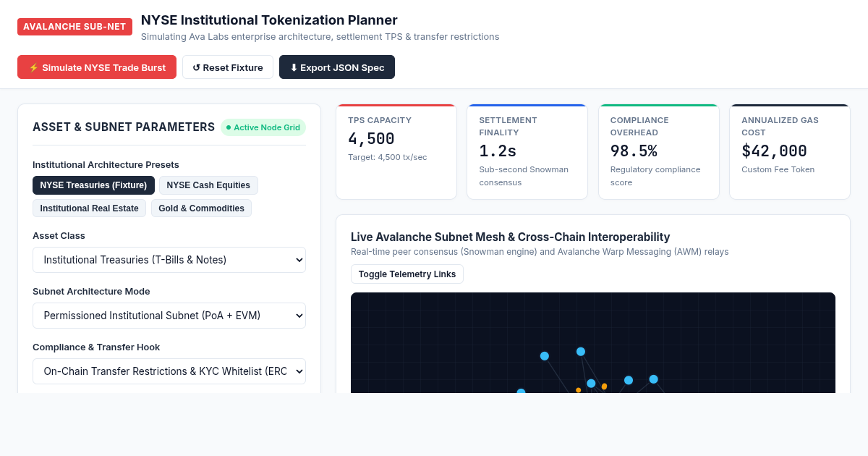
Task: Toggle Telemetry Links in mesh panel
Action: 407,274
